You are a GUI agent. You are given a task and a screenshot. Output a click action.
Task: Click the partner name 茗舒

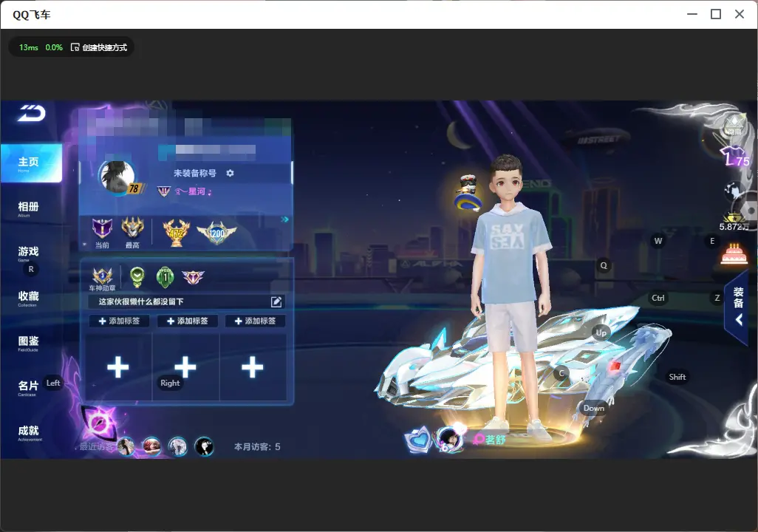[496, 440]
